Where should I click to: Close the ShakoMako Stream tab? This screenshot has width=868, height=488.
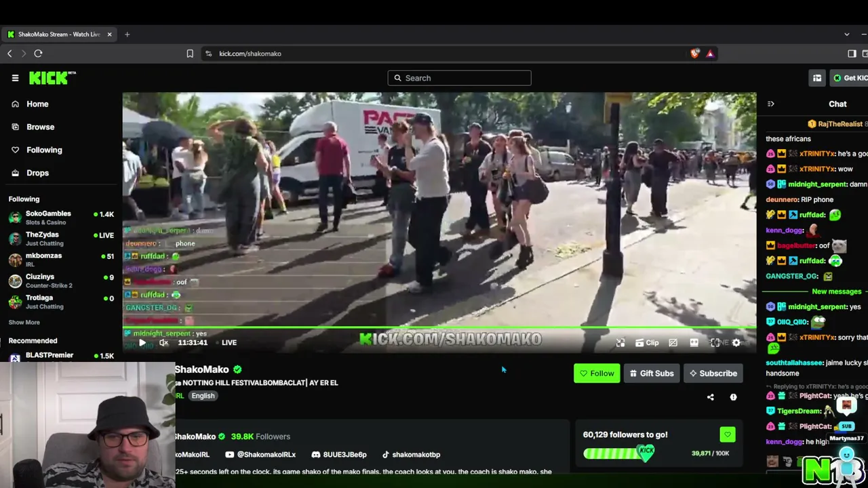coord(109,34)
